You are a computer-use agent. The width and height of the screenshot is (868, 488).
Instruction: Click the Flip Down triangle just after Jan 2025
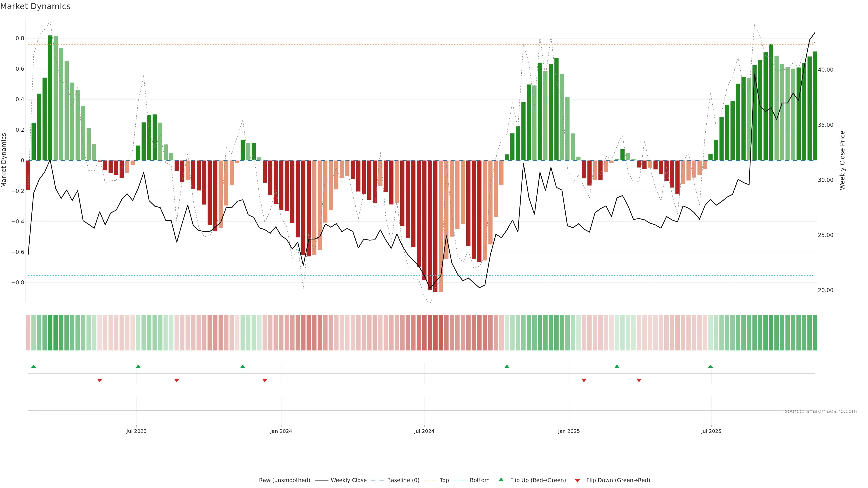[584, 380]
